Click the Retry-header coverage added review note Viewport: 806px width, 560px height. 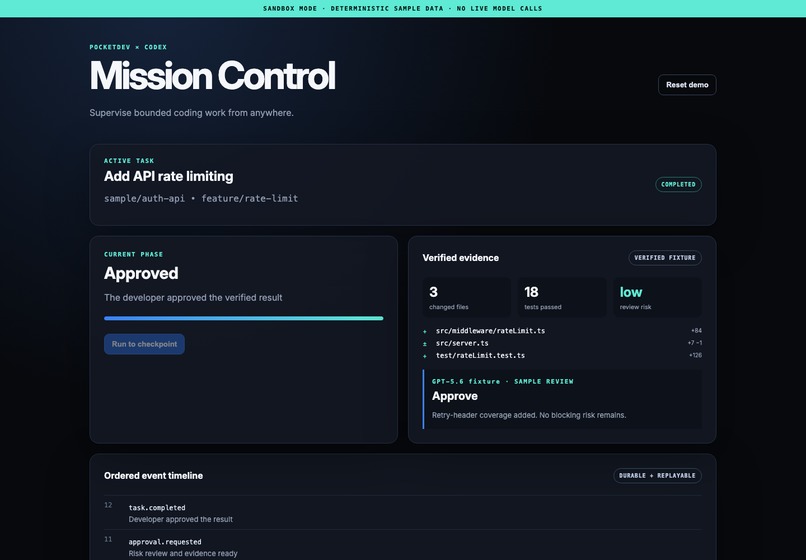[x=529, y=415]
